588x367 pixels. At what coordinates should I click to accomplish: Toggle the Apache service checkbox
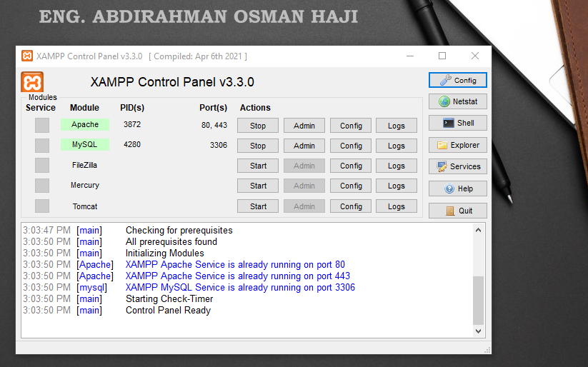coord(42,125)
